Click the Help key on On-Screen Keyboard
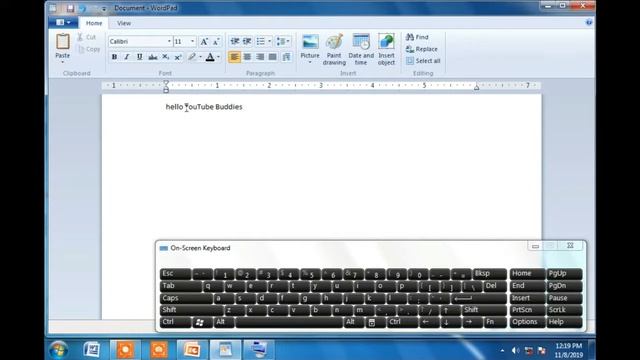 coord(564,322)
